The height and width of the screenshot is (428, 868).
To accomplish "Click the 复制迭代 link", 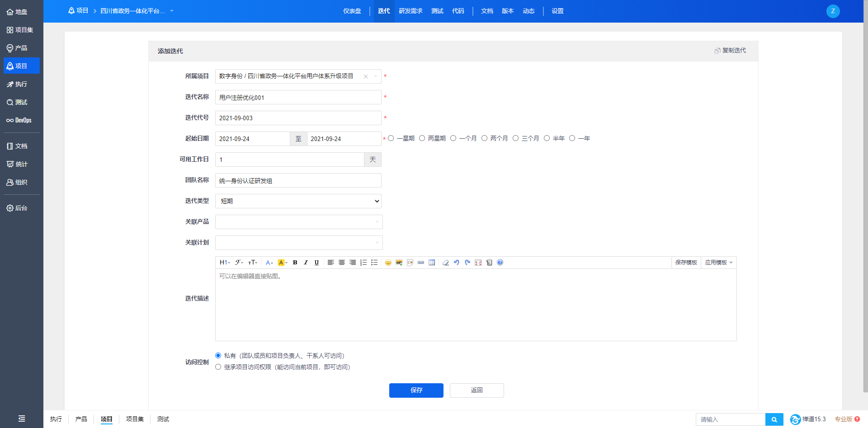I will [x=731, y=51].
